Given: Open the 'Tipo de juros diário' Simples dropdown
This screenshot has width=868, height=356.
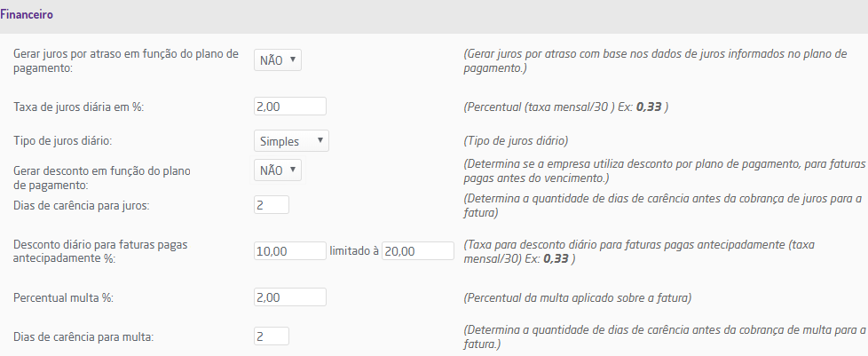Looking at the screenshot, I should (x=291, y=141).
